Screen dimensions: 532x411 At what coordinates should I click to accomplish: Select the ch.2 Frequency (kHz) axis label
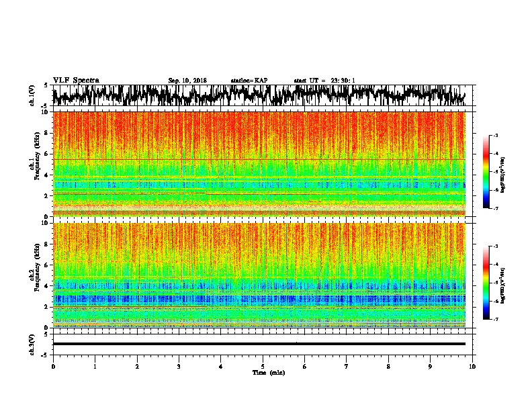34,267
